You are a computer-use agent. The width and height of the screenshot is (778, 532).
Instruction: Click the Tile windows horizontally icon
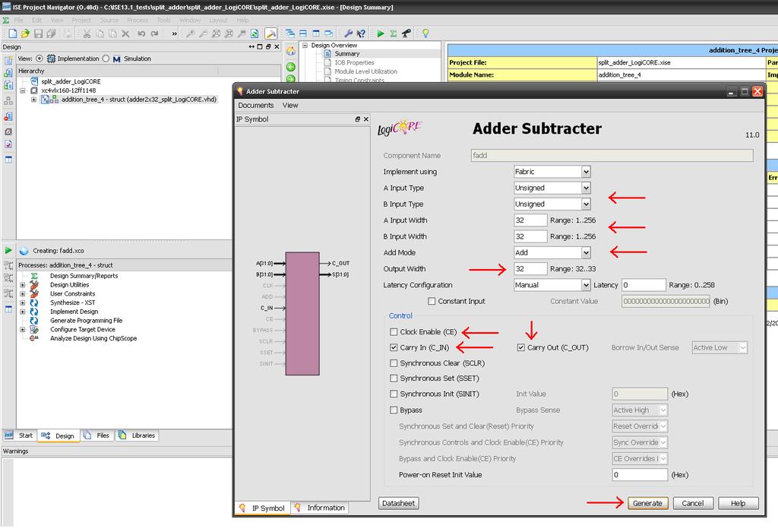coord(303,33)
